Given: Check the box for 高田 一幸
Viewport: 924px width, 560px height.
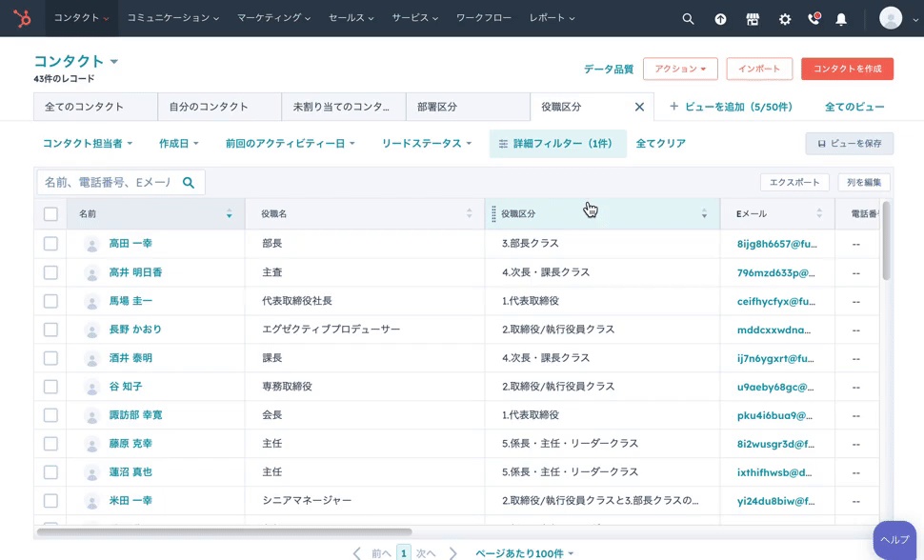Looking at the screenshot, I should pos(50,244).
